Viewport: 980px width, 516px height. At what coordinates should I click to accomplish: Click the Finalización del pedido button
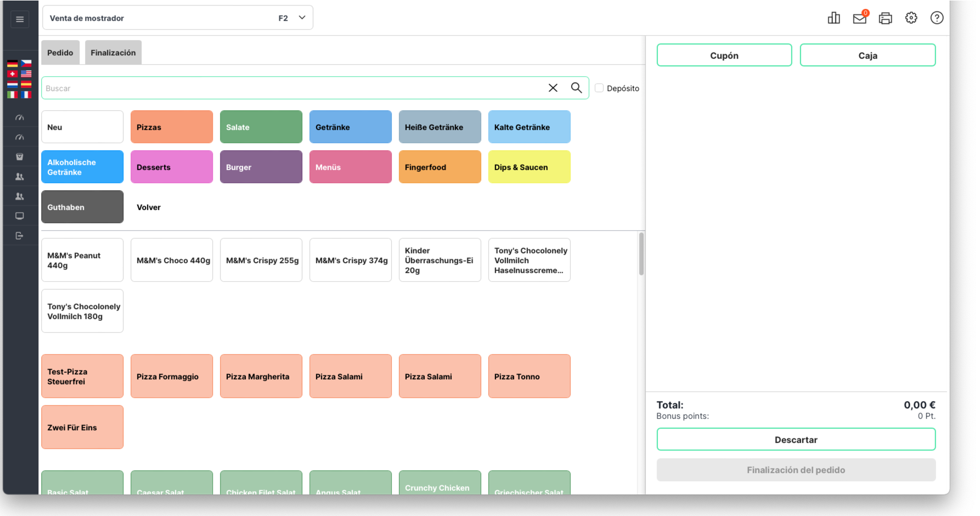click(x=796, y=470)
